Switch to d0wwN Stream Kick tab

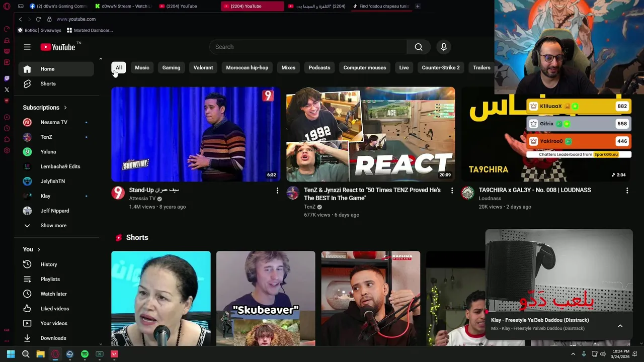123,6
